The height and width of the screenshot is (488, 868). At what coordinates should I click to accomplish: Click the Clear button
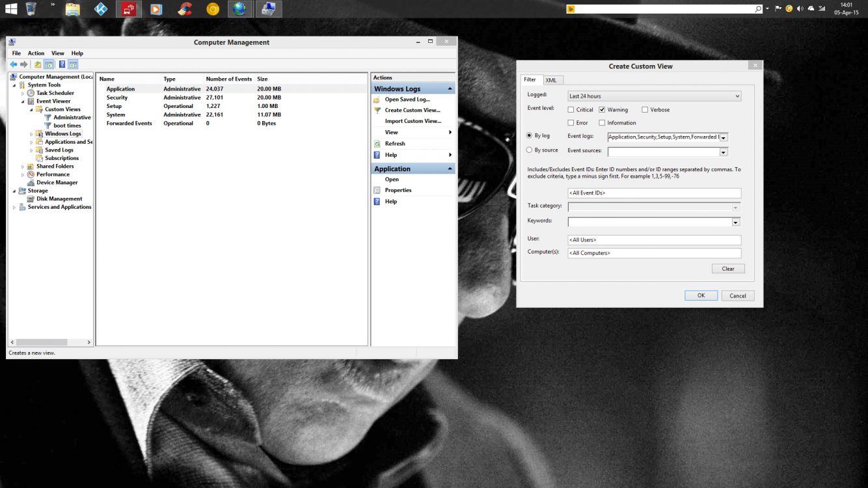(x=728, y=269)
